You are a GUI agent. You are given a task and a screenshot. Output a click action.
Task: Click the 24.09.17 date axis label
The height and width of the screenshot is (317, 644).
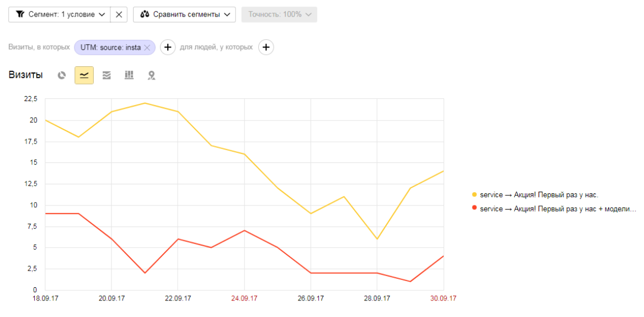244,298
